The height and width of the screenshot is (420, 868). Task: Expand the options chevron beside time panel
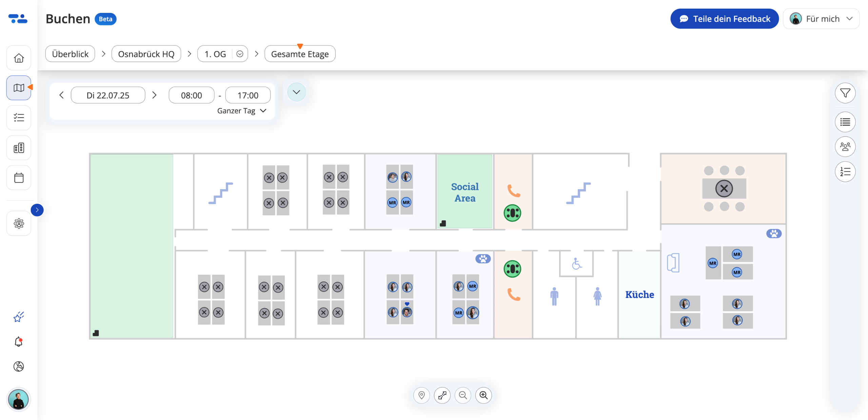296,92
